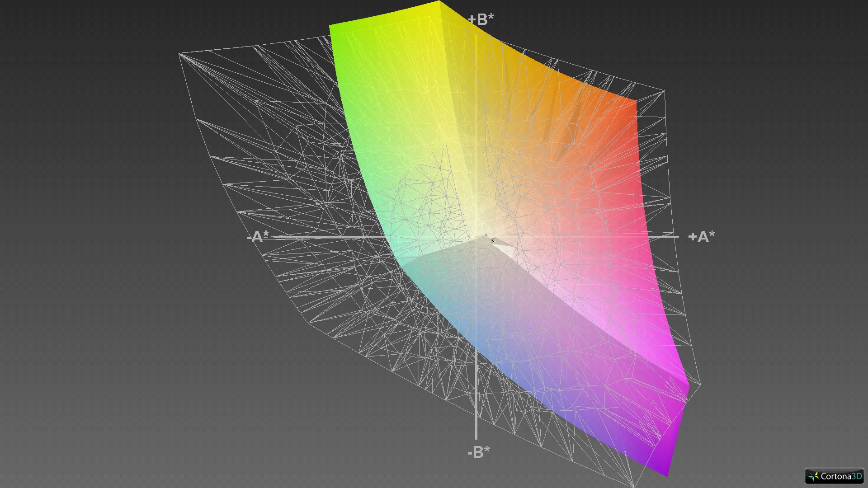
Task: Click the horizontal A* axis line left of the solid gamut
Action: (x=316, y=236)
